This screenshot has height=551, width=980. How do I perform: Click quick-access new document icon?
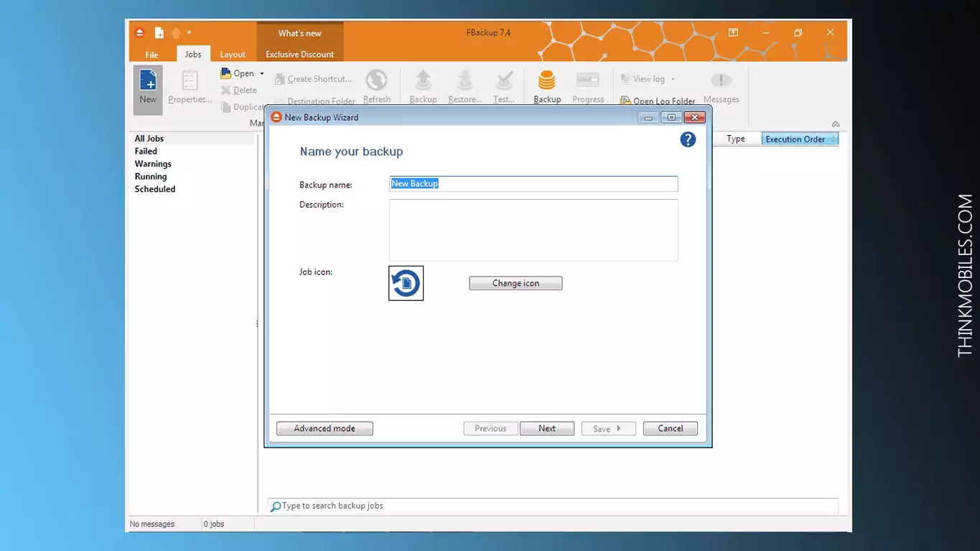159,32
